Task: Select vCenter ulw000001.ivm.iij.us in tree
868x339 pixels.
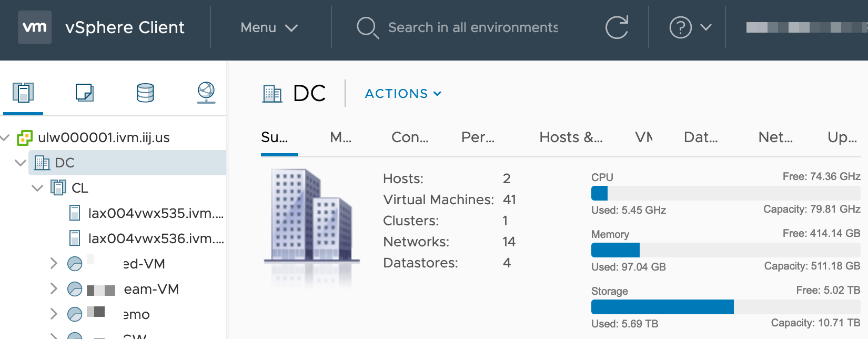Action: (104, 138)
